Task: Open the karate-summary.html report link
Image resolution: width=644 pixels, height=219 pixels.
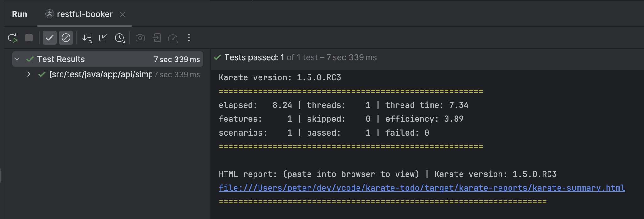Action: tap(422, 188)
